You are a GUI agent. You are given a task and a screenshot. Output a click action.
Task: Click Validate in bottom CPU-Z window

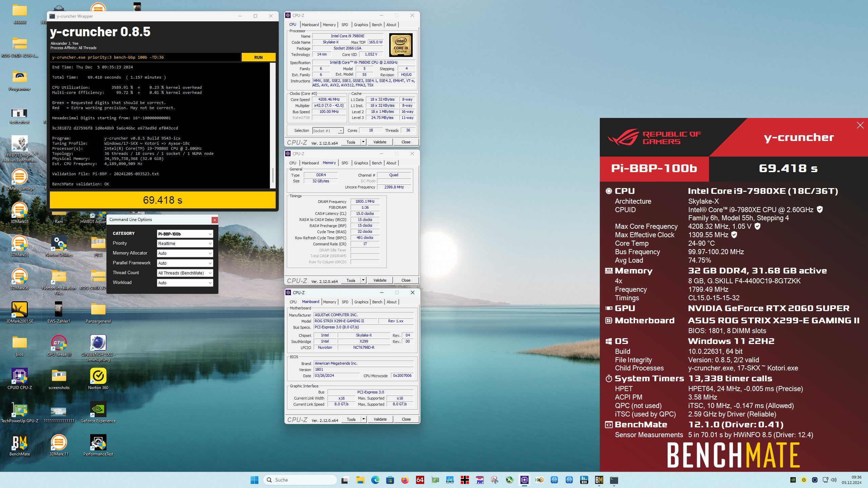[x=380, y=419]
